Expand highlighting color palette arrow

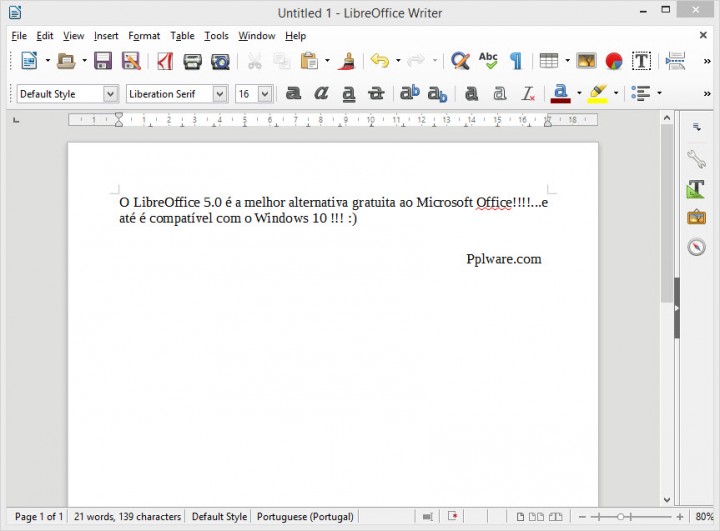pyautogui.click(x=616, y=93)
